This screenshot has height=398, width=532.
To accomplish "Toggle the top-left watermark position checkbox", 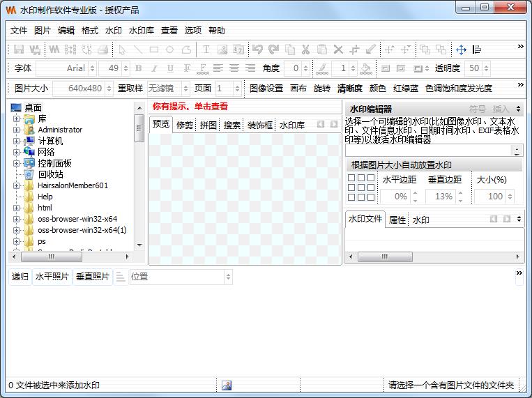I will [x=351, y=178].
